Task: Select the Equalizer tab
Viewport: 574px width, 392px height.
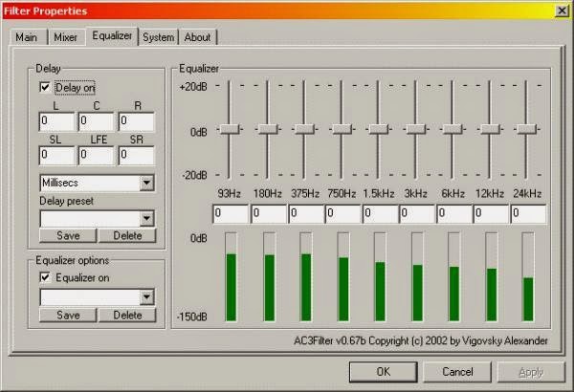Action: [112, 36]
